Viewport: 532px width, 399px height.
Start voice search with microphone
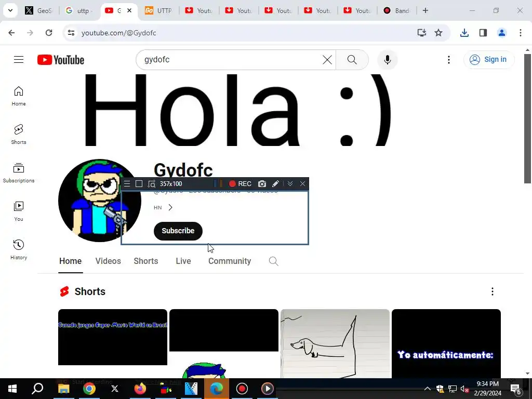[x=387, y=60]
